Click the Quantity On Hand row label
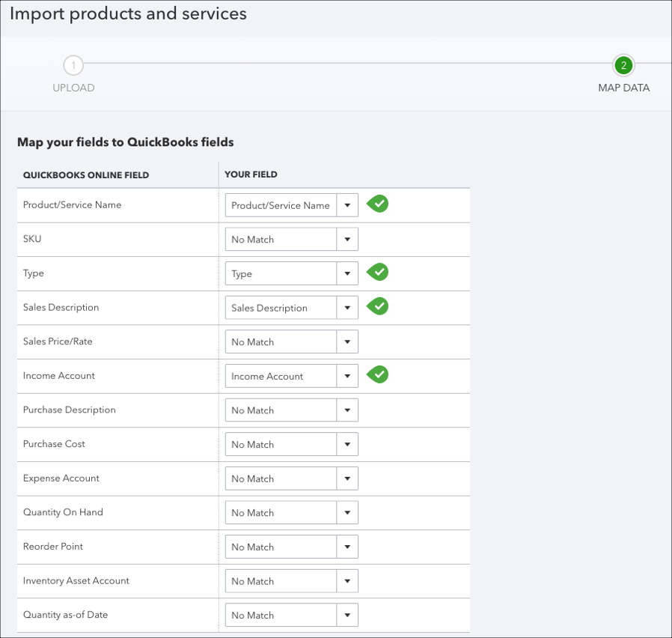 pyautogui.click(x=63, y=512)
